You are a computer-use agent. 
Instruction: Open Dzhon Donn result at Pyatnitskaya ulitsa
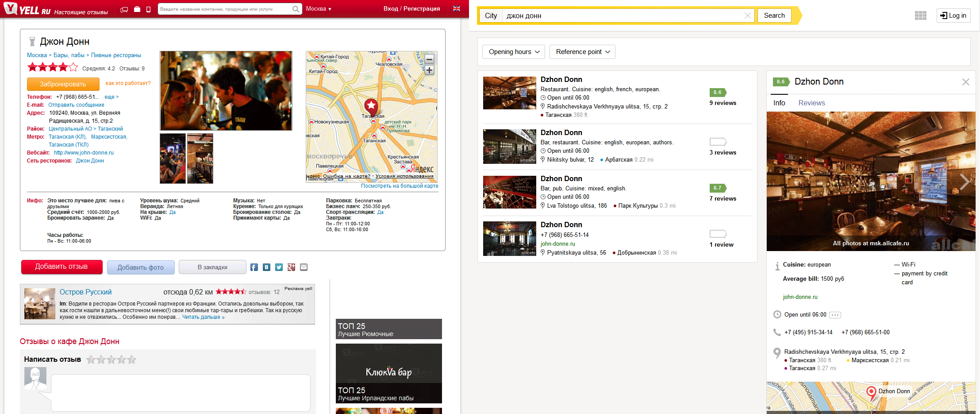(x=561, y=225)
